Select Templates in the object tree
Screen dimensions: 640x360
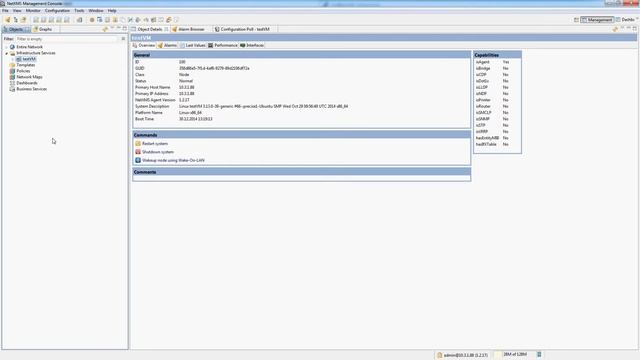[26, 65]
